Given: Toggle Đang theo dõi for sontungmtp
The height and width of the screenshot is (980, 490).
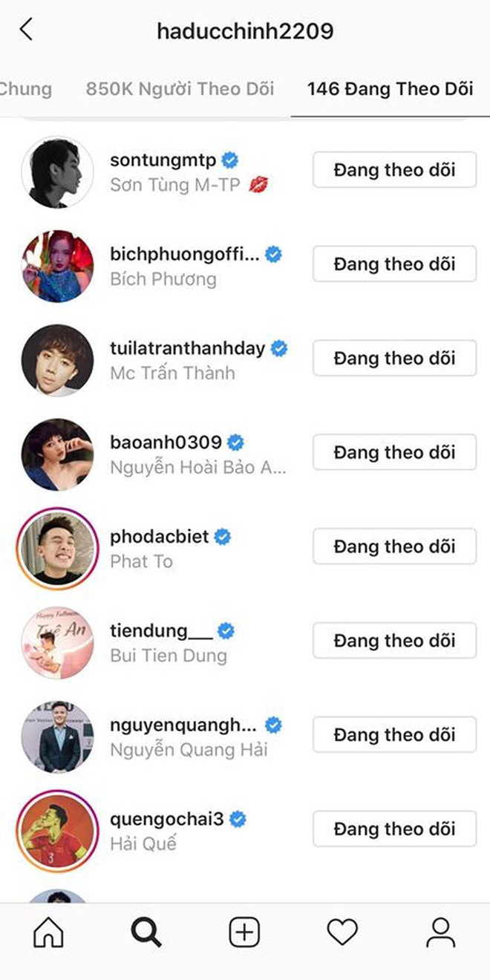Looking at the screenshot, I should (x=394, y=170).
